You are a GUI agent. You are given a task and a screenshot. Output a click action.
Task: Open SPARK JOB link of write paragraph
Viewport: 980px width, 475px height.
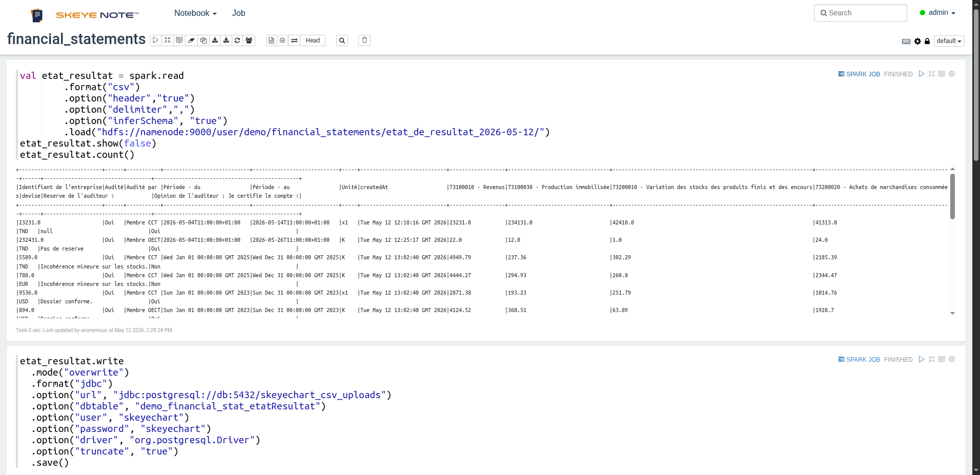point(859,360)
